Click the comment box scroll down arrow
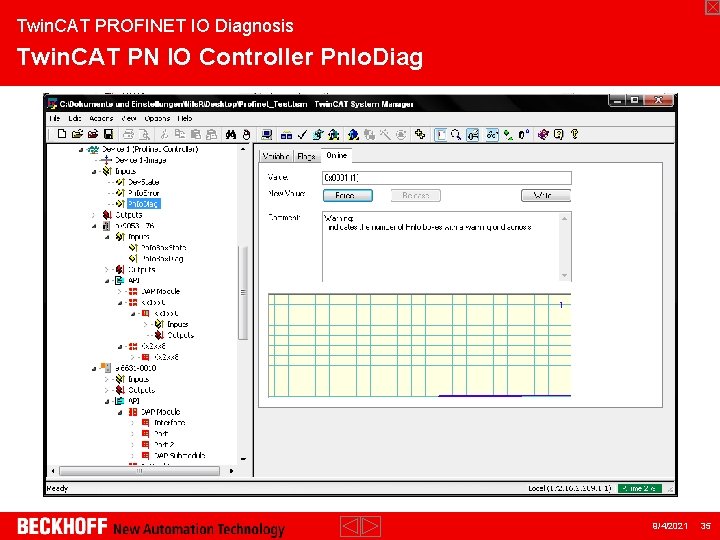 [565, 276]
